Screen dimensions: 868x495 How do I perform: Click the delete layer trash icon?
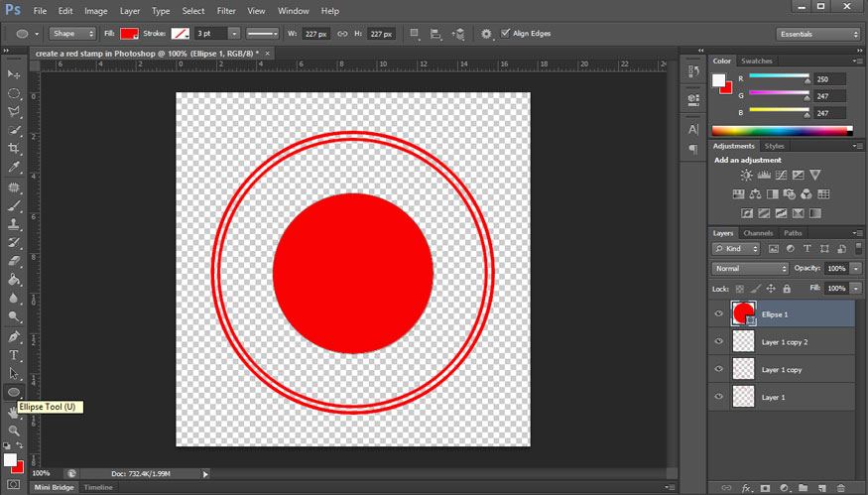click(x=841, y=488)
